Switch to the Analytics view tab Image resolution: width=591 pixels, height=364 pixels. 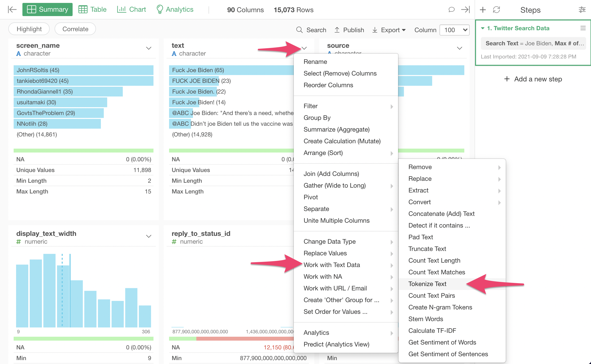pyautogui.click(x=175, y=10)
